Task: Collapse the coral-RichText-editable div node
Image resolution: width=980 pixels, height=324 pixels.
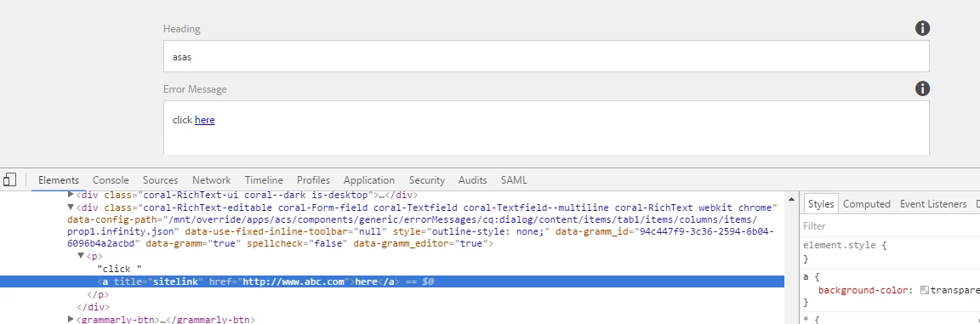Action: pyautogui.click(x=71, y=207)
